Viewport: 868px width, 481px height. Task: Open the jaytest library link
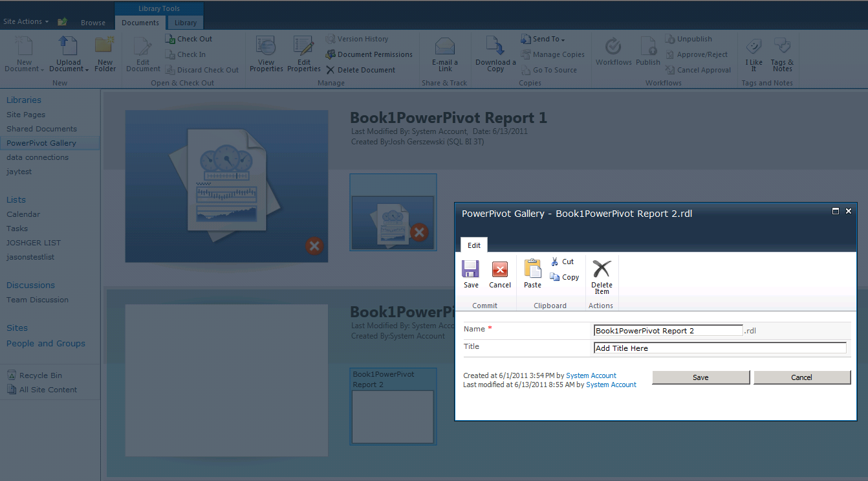point(19,172)
